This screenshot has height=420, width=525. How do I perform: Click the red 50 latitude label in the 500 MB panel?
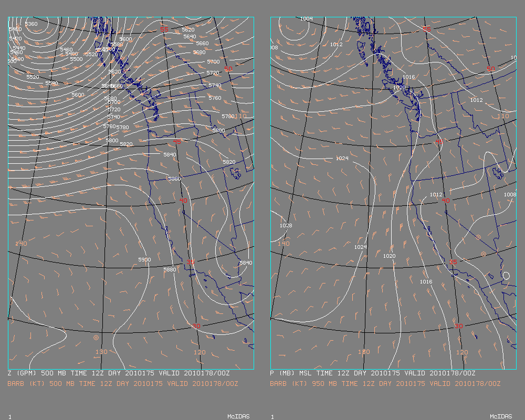pos(228,69)
